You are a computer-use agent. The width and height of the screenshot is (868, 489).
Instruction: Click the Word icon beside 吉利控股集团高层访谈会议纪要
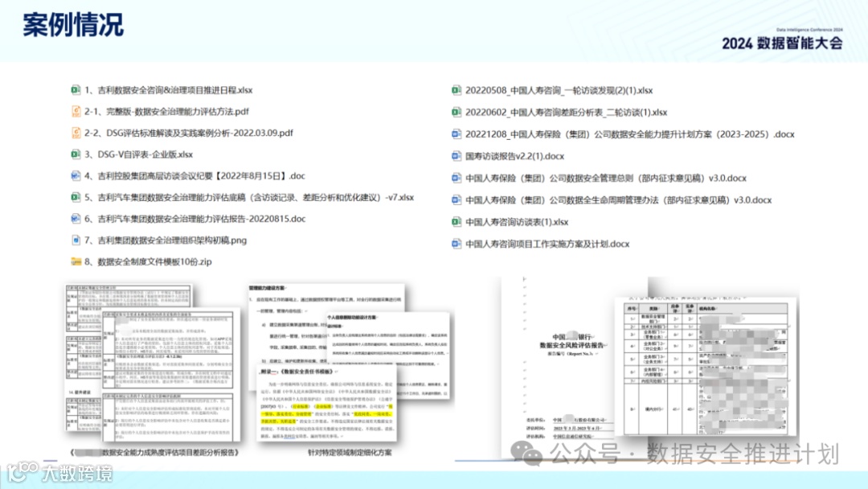76,175
